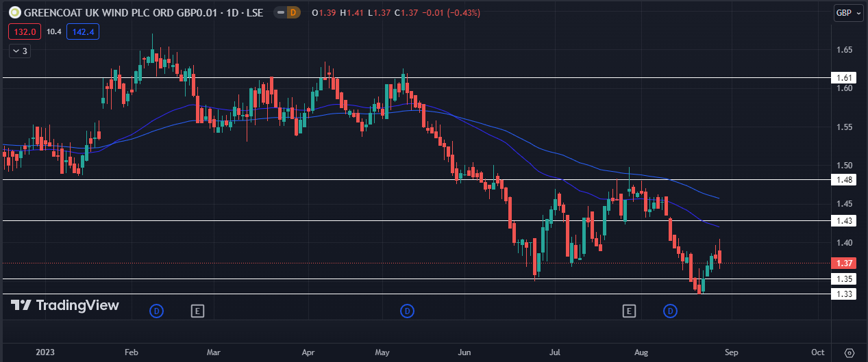
Task: Click the high value H1.41
Action: [x=352, y=13]
